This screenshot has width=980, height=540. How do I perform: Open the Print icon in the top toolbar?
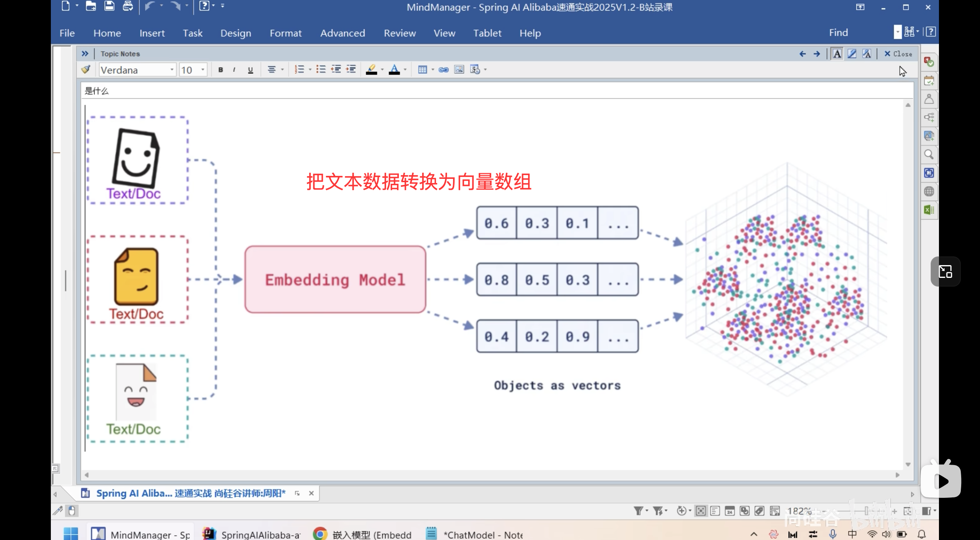pos(128,6)
